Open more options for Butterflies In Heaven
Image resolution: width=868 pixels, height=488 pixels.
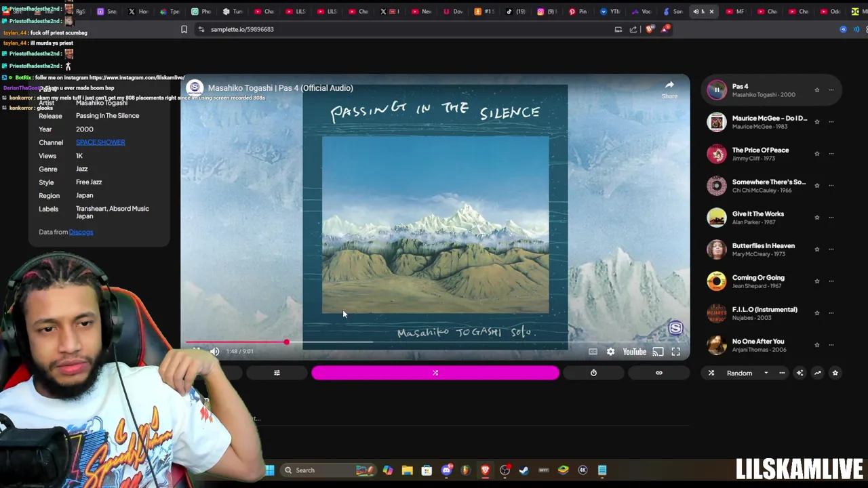[x=831, y=249]
